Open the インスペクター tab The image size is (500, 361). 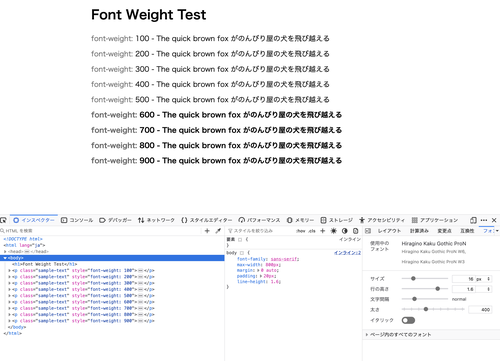34,220
